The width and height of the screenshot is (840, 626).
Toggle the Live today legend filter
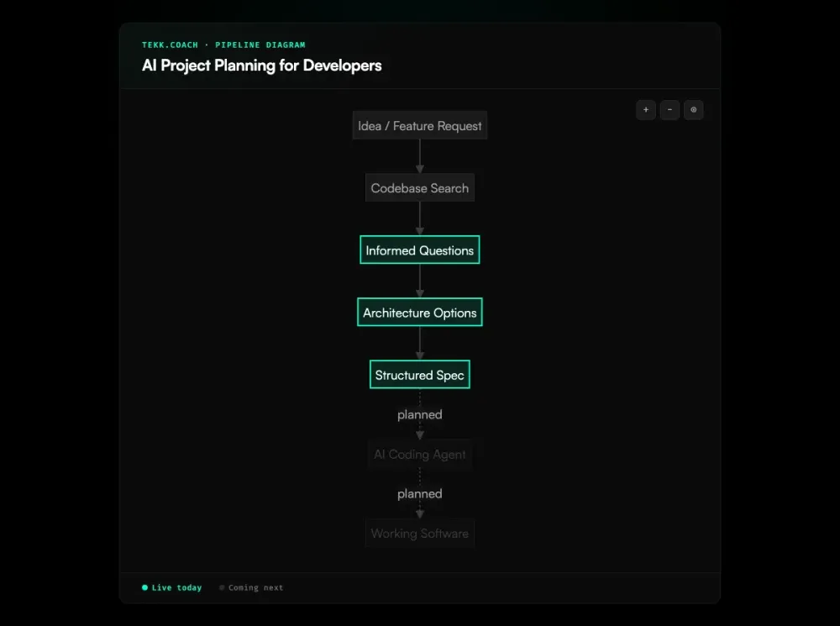(x=171, y=587)
